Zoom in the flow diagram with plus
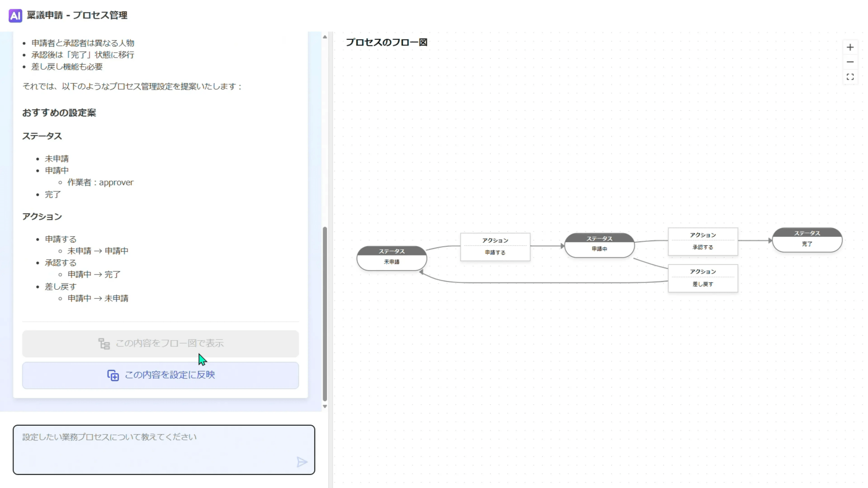Image resolution: width=868 pixels, height=488 pixels. pyautogui.click(x=850, y=47)
